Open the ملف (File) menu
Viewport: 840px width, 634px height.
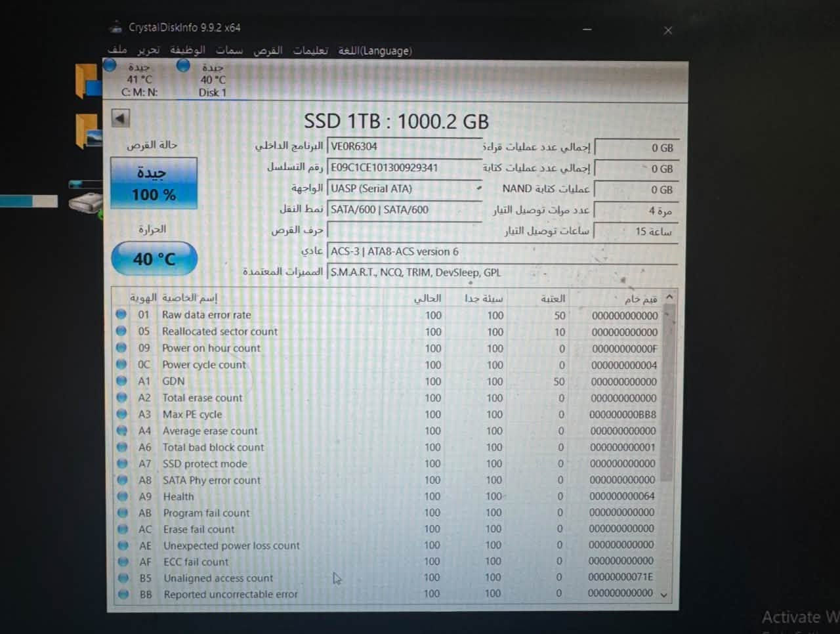tap(117, 50)
